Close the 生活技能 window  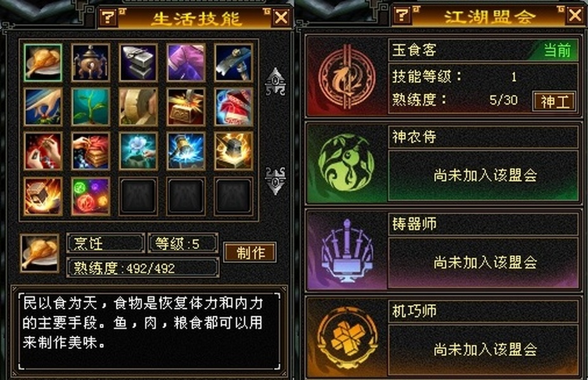tap(281, 17)
